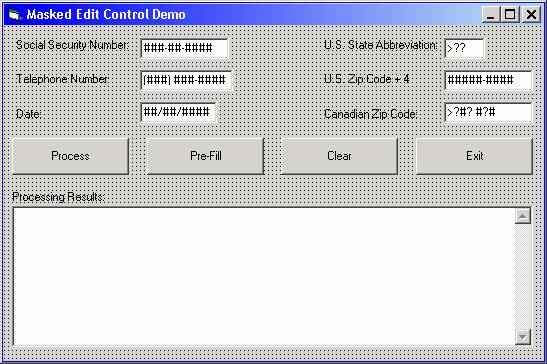The width and height of the screenshot is (547, 364).
Task: Close the Masked Edit Control Demo window
Action: click(x=531, y=15)
